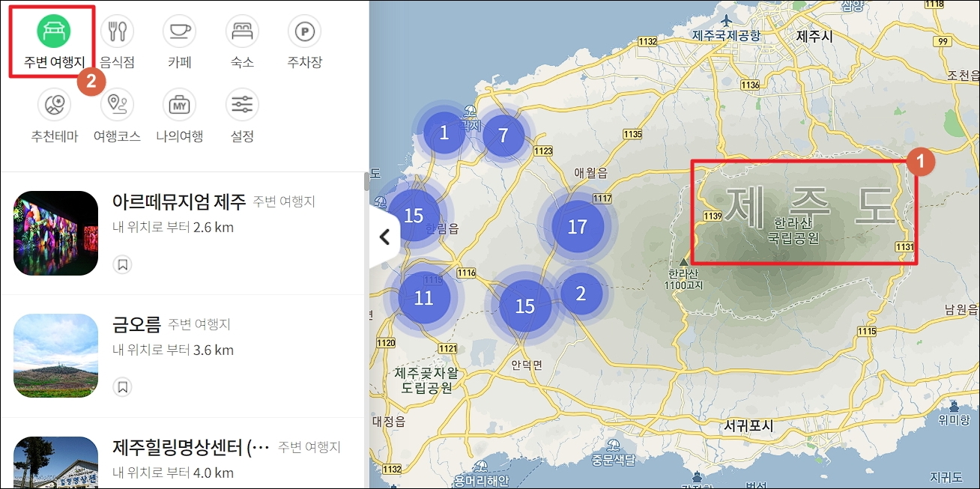The width and height of the screenshot is (980, 489).
Task: Click the 제주국제공항 airport icon on map
Action: click(x=726, y=19)
